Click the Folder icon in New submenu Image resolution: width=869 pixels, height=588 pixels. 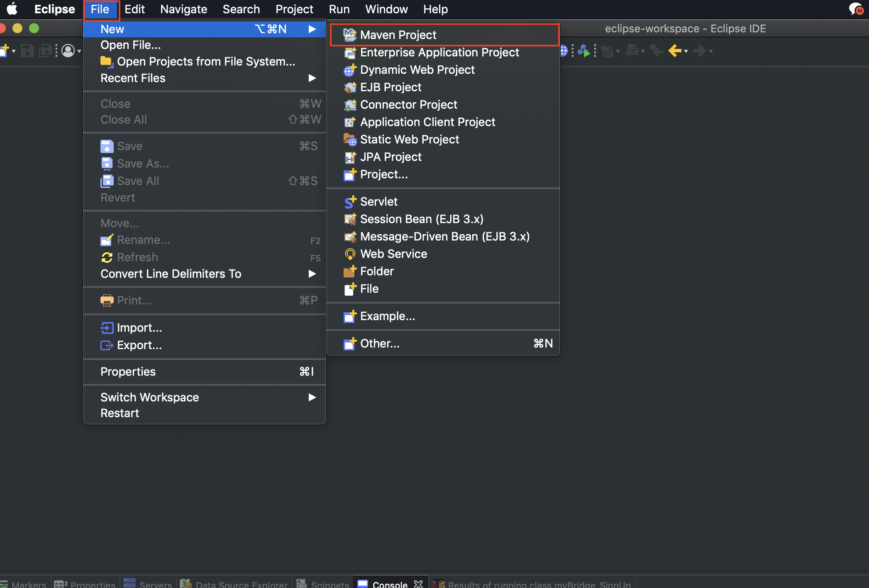coord(350,272)
